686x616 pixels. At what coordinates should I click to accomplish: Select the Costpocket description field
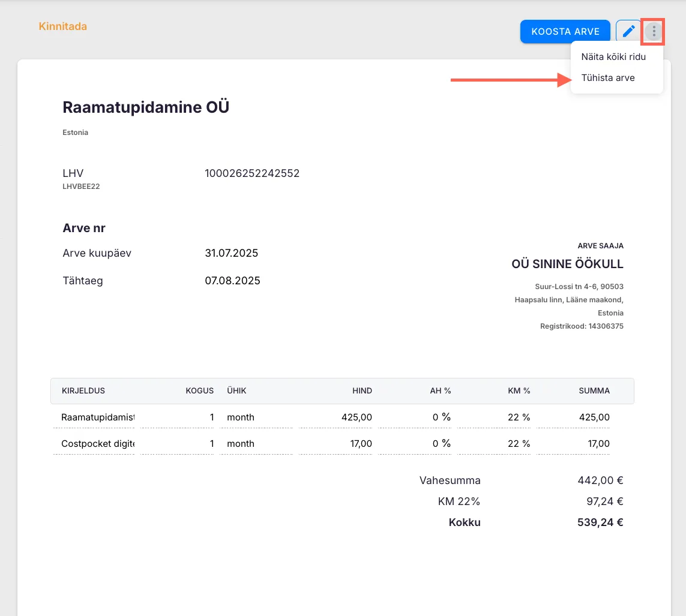[x=97, y=444]
